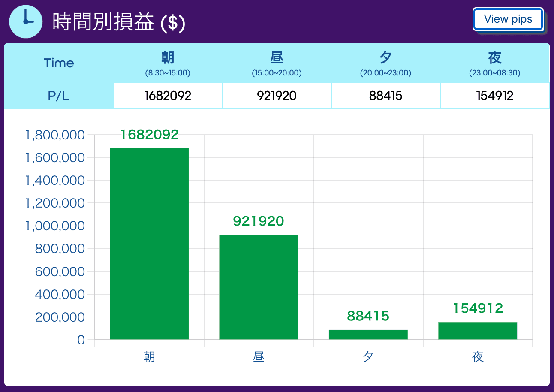Image resolution: width=554 pixels, height=392 pixels.
Task: Click the 昼 label on the chart x-axis
Action: [259, 357]
